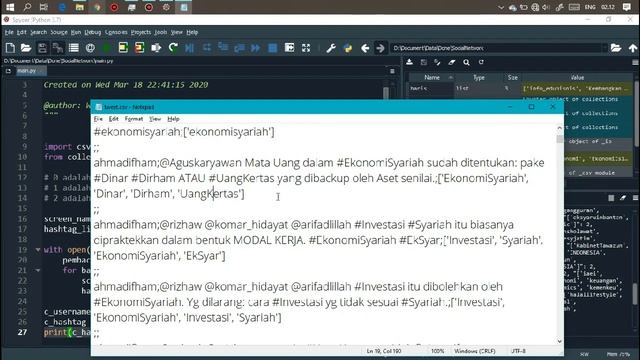
Task: Collapse the for loop at line 21
Action: click(x=38, y=270)
